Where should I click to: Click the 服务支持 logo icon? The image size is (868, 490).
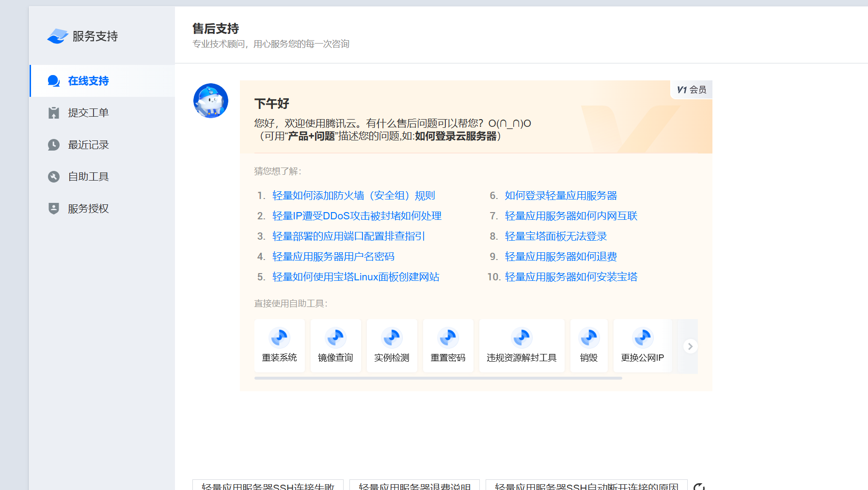click(x=56, y=35)
